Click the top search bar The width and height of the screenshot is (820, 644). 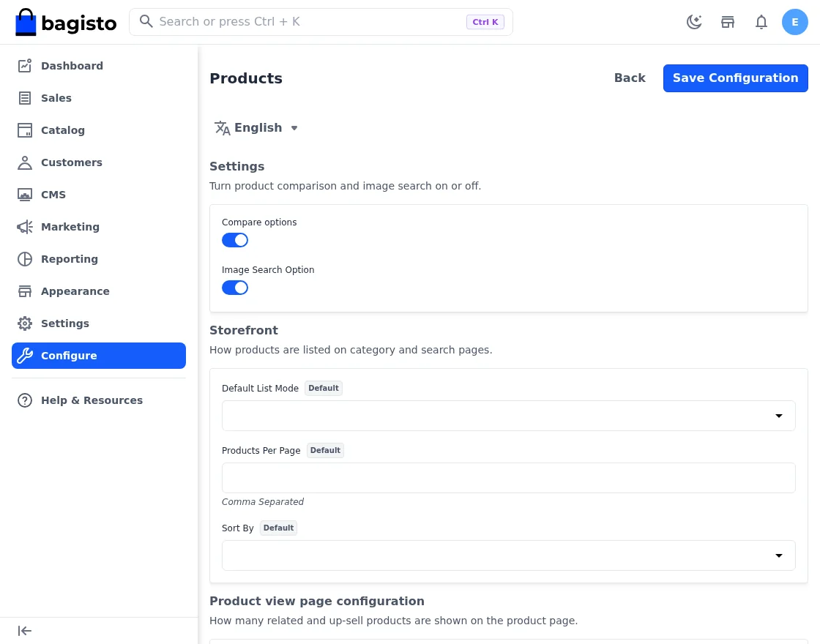click(x=321, y=22)
